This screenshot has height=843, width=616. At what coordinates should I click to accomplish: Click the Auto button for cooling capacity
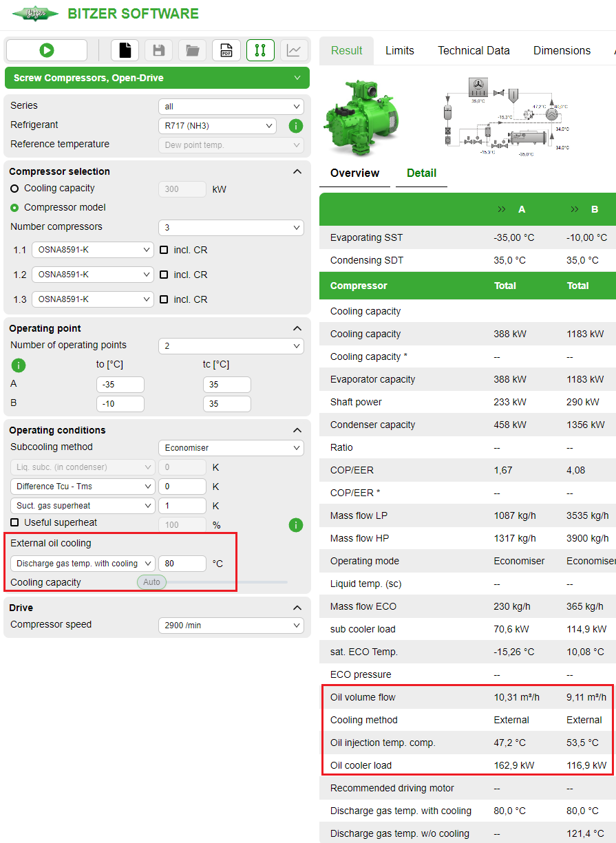pos(151,581)
